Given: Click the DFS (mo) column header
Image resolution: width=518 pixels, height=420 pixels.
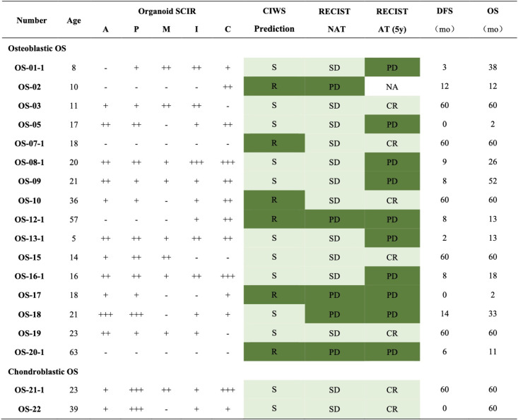Looking at the screenshot, I should click(x=445, y=20).
